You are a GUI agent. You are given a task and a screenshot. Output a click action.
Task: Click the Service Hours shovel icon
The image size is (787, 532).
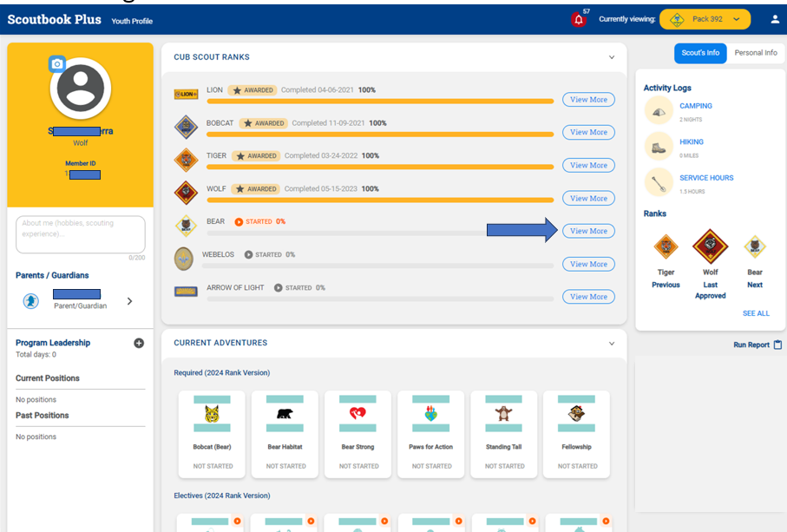659,182
